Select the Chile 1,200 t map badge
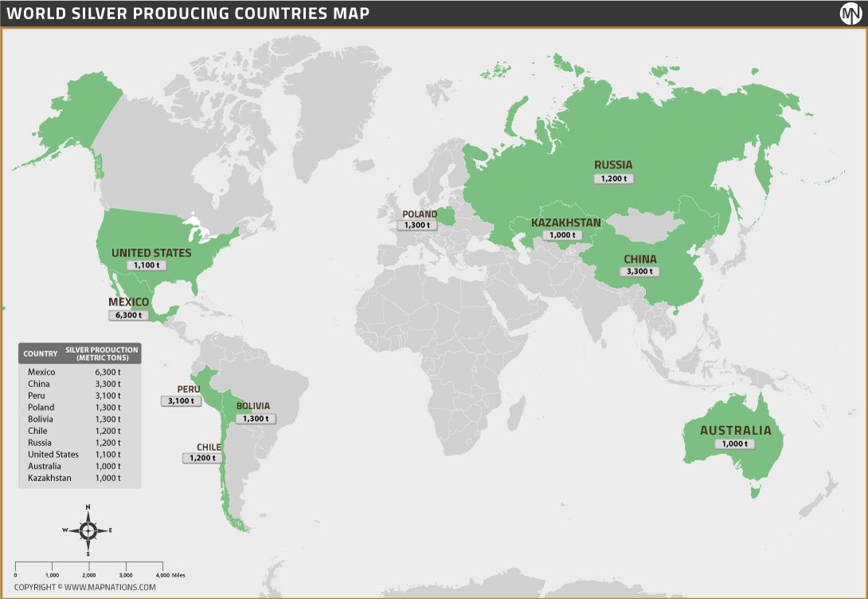The image size is (868, 599). click(201, 458)
